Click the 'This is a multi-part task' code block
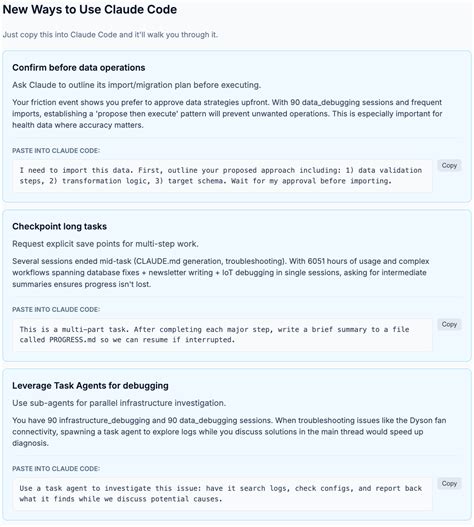474x527 pixels. tap(223, 335)
